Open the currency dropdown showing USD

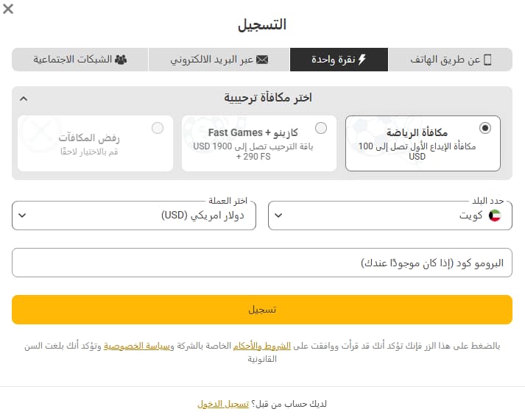[x=134, y=216]
